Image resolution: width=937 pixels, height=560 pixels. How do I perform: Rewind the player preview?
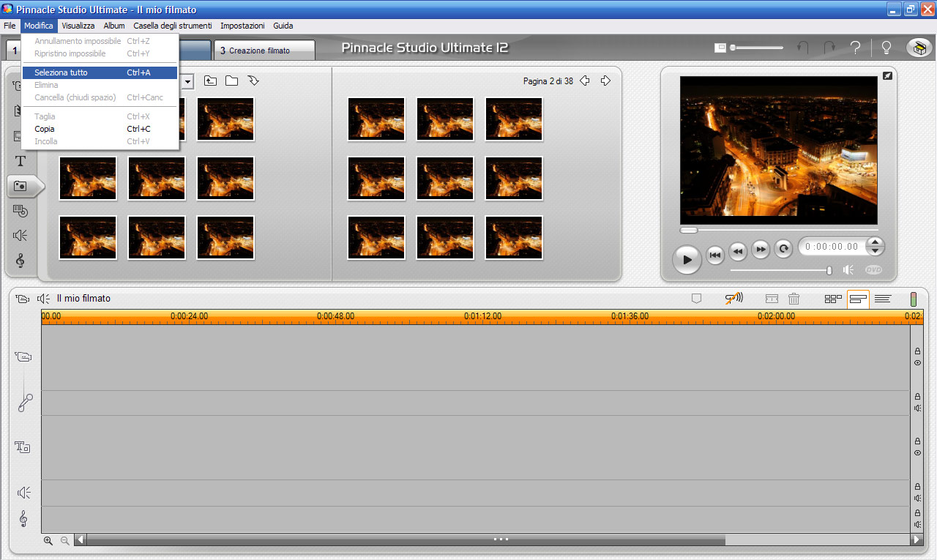(x=738, y=250)
